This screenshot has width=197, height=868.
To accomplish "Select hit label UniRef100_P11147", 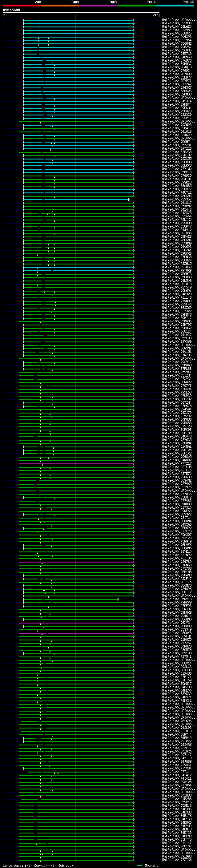I will pos(176,843).
